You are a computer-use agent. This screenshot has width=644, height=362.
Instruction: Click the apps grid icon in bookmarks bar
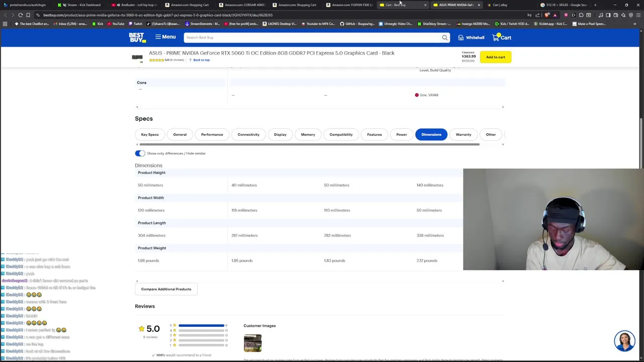5,24
